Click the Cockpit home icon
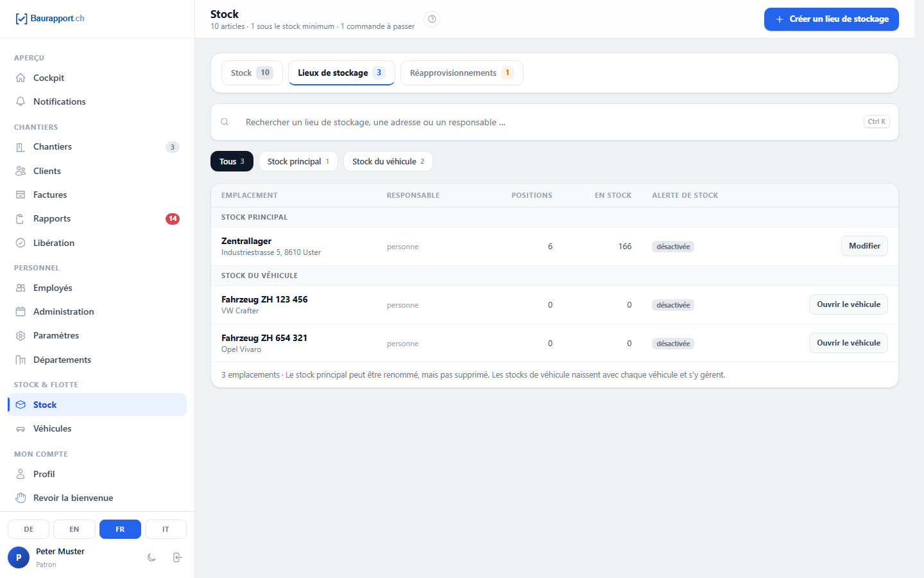 point(21,78)
